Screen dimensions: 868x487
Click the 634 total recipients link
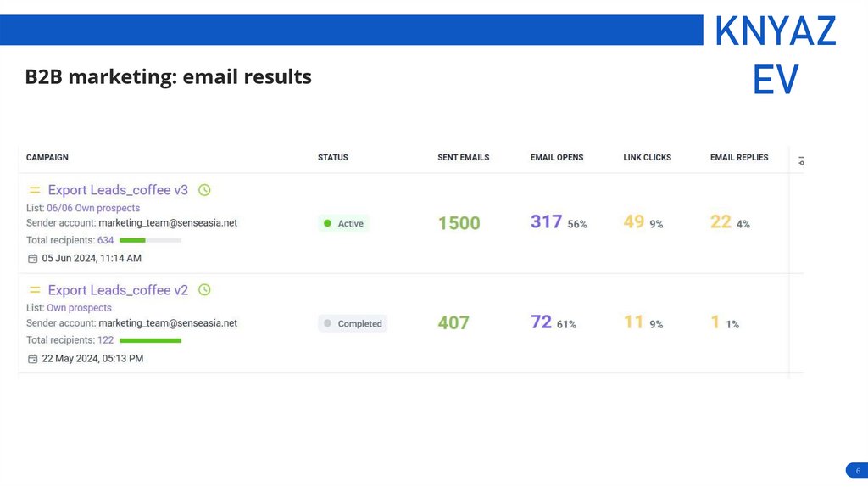105,240
